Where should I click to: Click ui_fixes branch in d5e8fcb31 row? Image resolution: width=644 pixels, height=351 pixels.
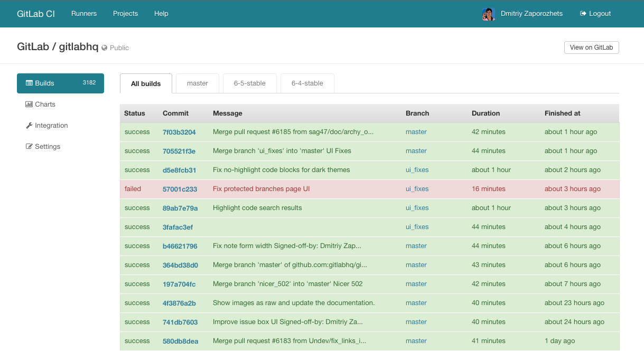417,170
